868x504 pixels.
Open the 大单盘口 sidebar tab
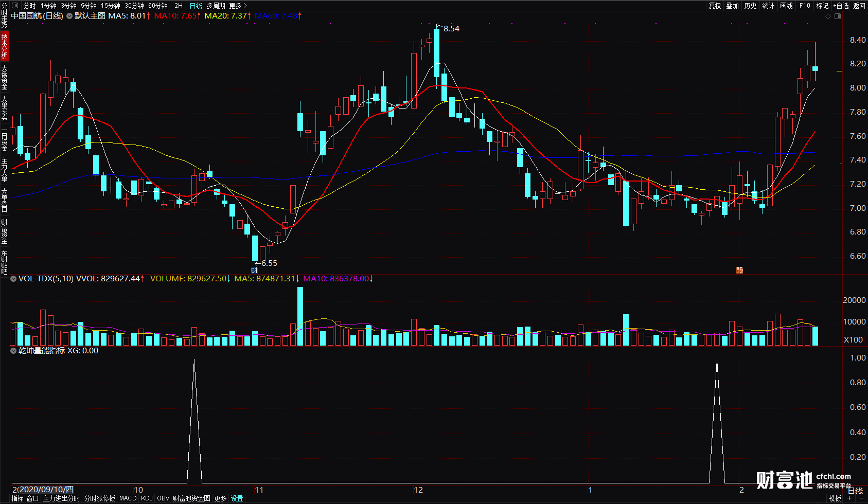coord(4,201)
